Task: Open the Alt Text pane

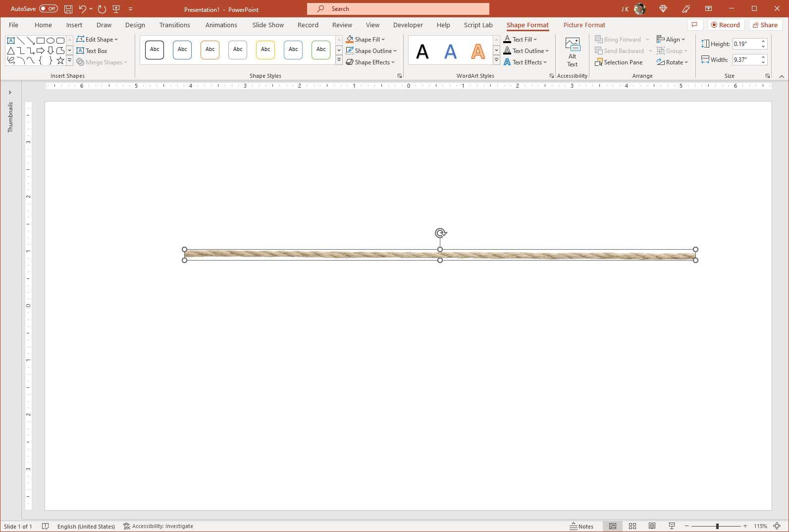Action: (572, 53)
